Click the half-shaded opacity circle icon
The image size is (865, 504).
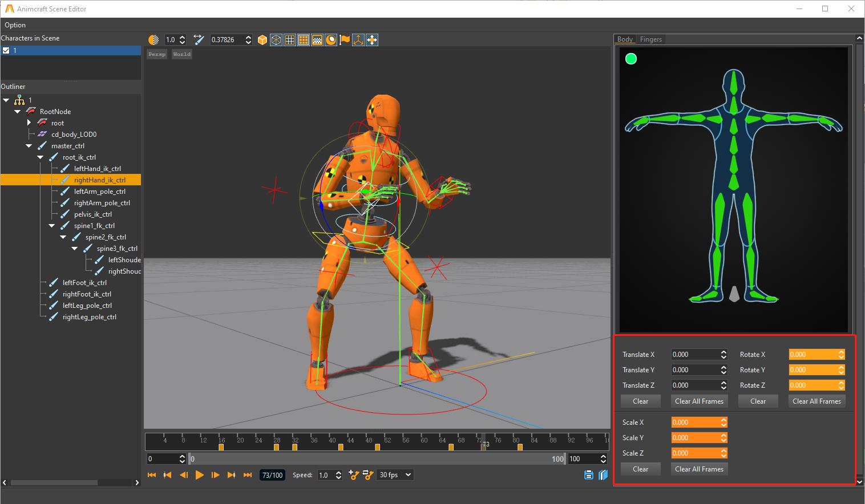pos(153,40)
